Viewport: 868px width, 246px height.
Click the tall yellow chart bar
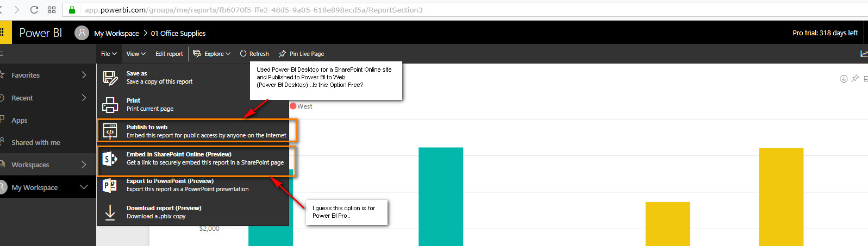(781, 197)
